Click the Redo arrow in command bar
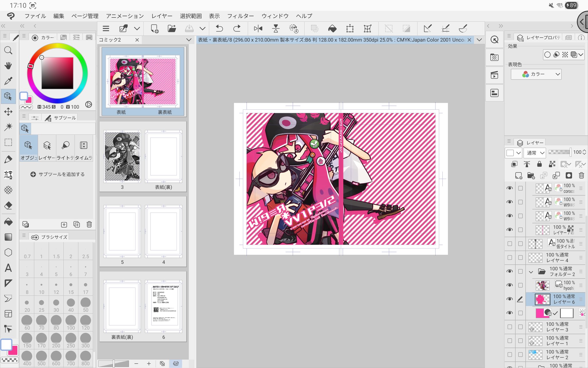 (237, 28)
